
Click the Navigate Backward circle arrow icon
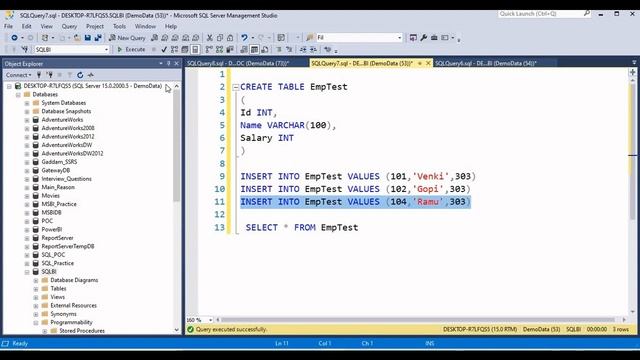pyautogui.click(x=14, y=38)
